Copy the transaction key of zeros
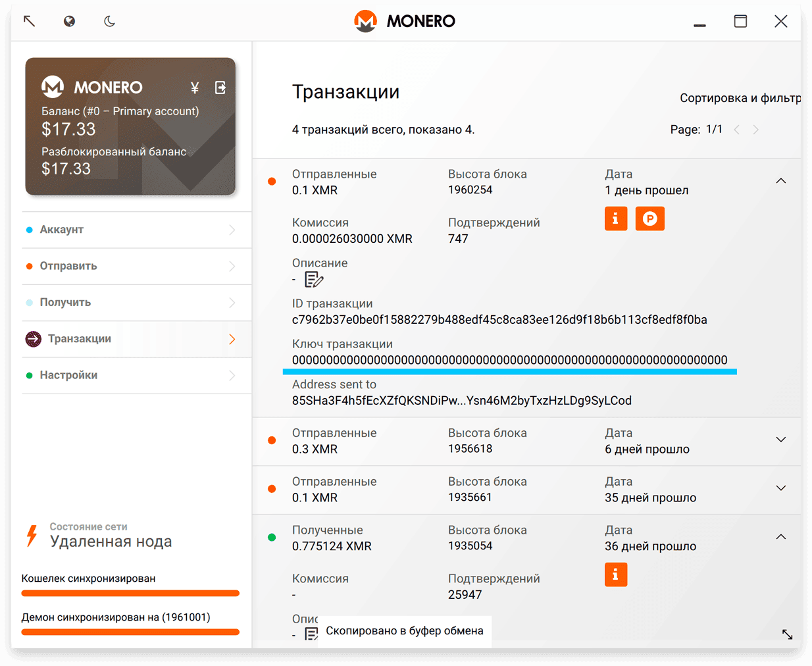 point(510,360)
